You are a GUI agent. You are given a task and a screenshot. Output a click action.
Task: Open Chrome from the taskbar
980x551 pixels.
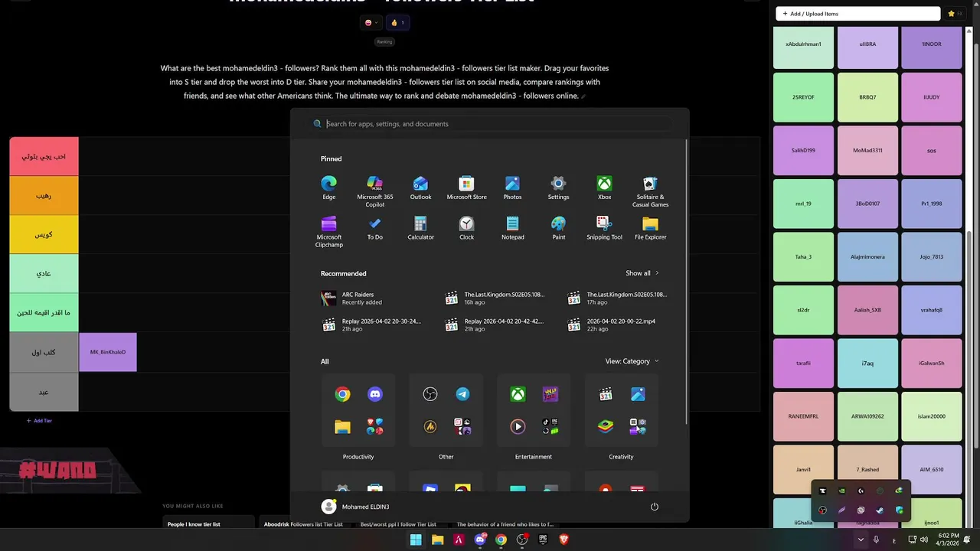(501, 540)
